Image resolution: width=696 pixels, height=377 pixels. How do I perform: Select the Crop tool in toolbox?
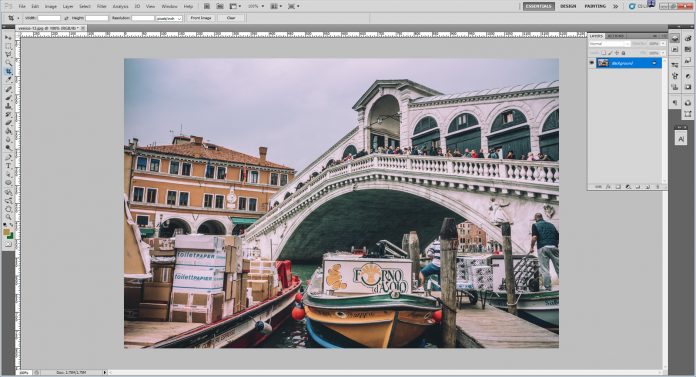click(x=8, y=71)
